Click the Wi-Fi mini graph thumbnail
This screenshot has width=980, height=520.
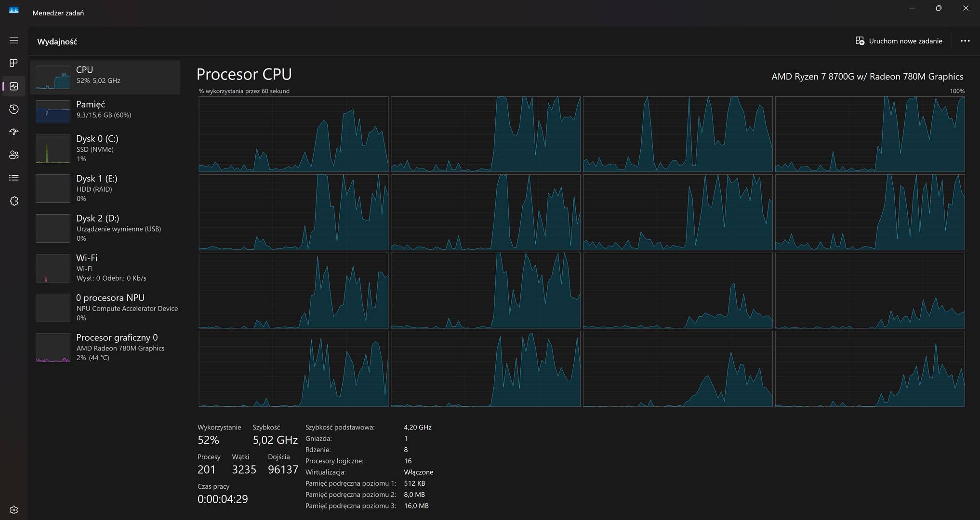[x=53, y=268]
